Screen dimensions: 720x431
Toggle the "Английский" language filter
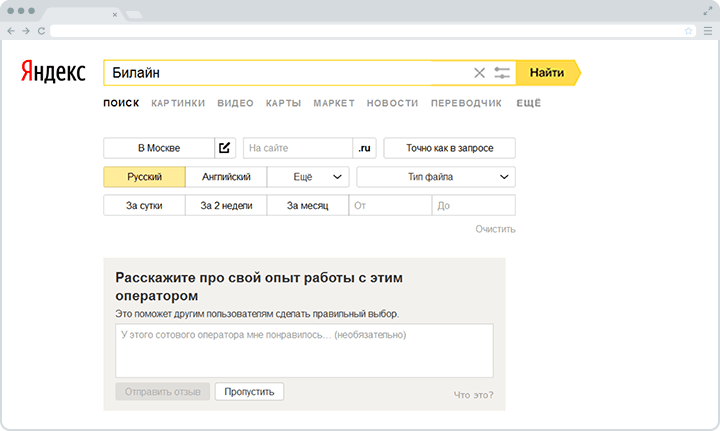pyautogui.click(x=226, y=177)
